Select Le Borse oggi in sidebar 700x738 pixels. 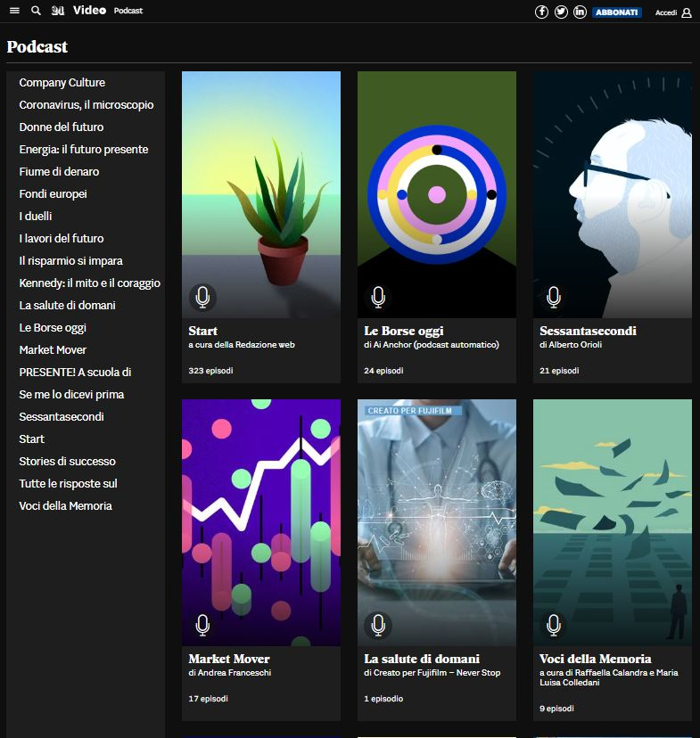tap(53, 328)
